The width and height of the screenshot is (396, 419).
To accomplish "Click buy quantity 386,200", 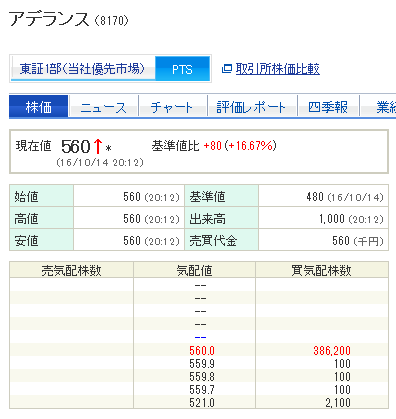I will pos(332,350).
